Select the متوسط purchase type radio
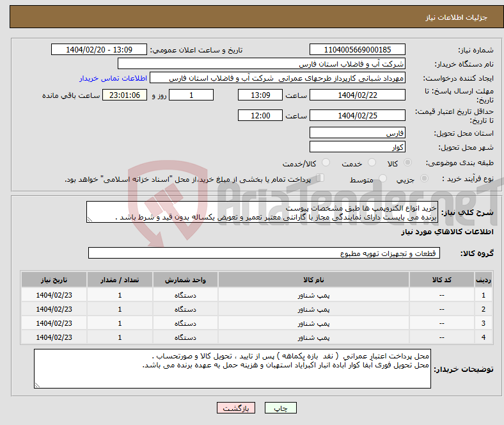 click(x=382, y=178)
